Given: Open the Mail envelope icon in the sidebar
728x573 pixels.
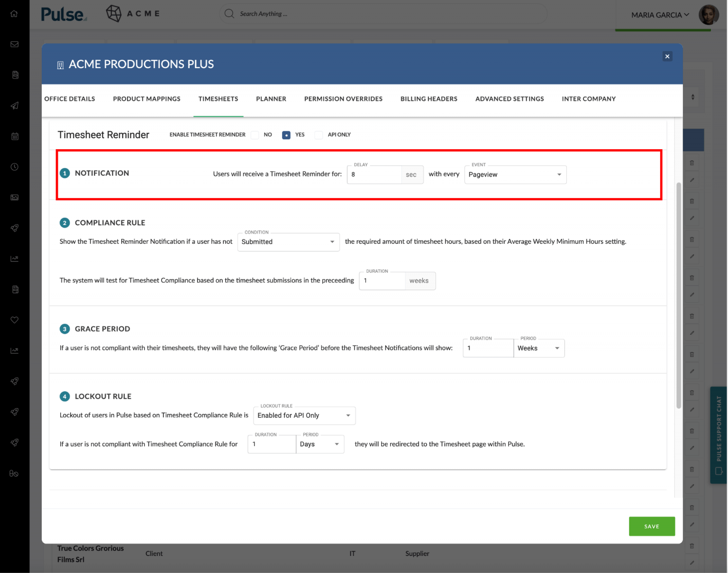Looking at the screenshot, I should click(14, 44).
